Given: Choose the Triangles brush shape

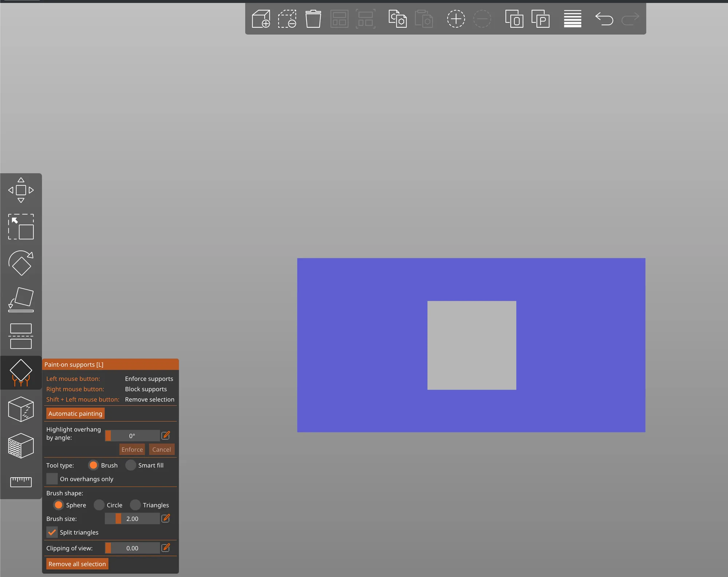Looking at the screenshot, I should [135, 505].
